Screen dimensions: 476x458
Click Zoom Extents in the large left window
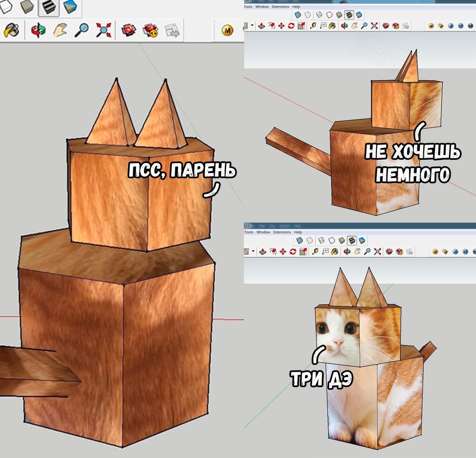pyautogui.click(x=103, y=31)
